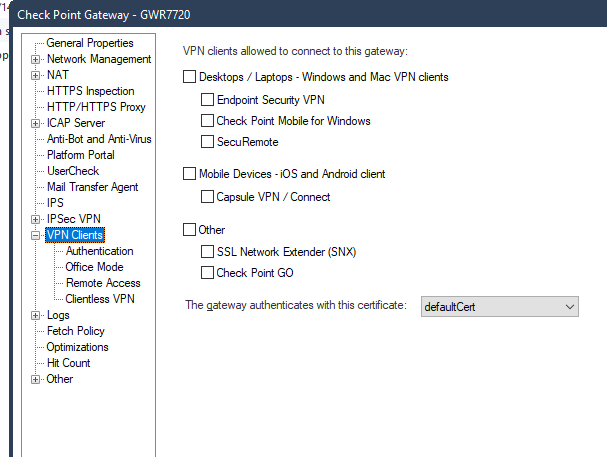Open the gateway certificate dropdown
This screenshot has height=457, width=607.
pos(500,306)
